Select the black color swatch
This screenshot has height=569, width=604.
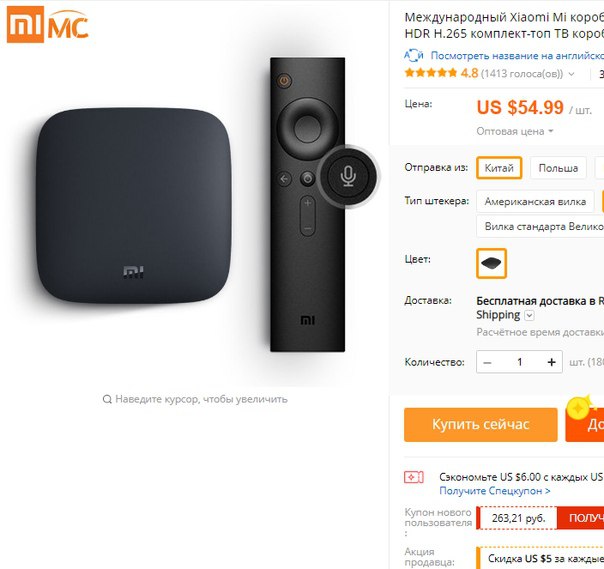point(491,264)
